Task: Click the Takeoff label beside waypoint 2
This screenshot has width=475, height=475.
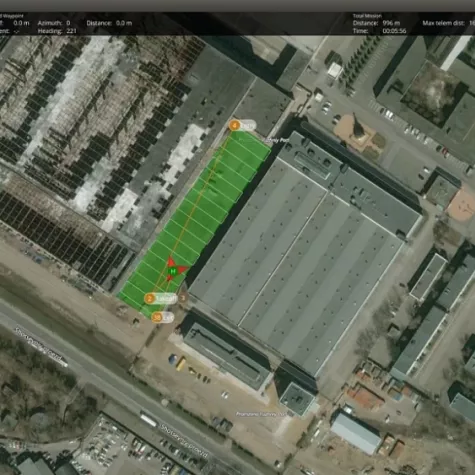Action: point(166,299)
